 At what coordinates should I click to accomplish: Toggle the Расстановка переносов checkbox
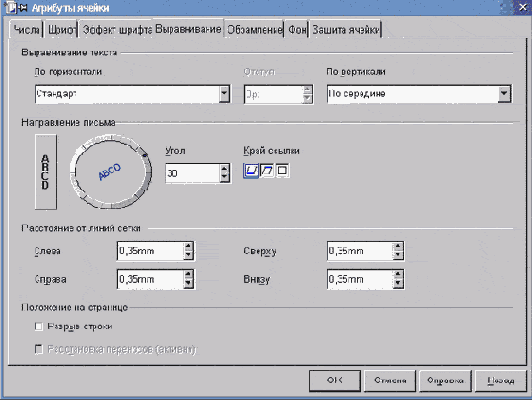(x=39, y=349)
